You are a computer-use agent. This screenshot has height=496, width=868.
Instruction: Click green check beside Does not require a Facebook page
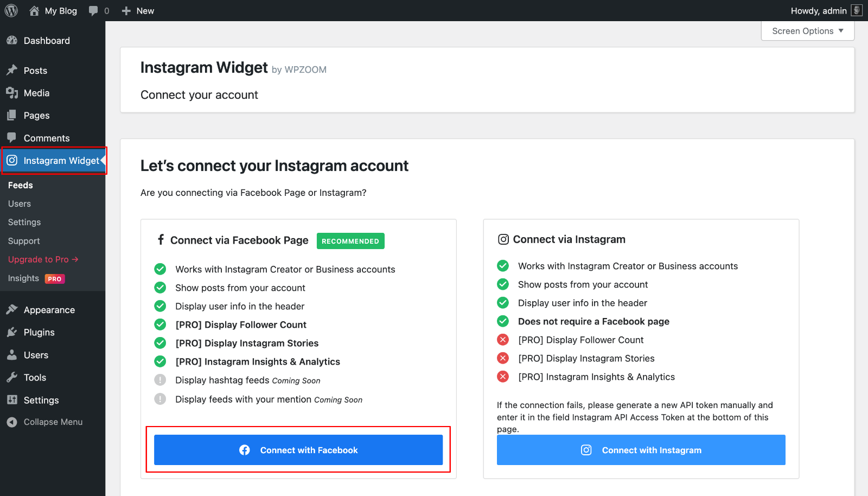[503, 321]
